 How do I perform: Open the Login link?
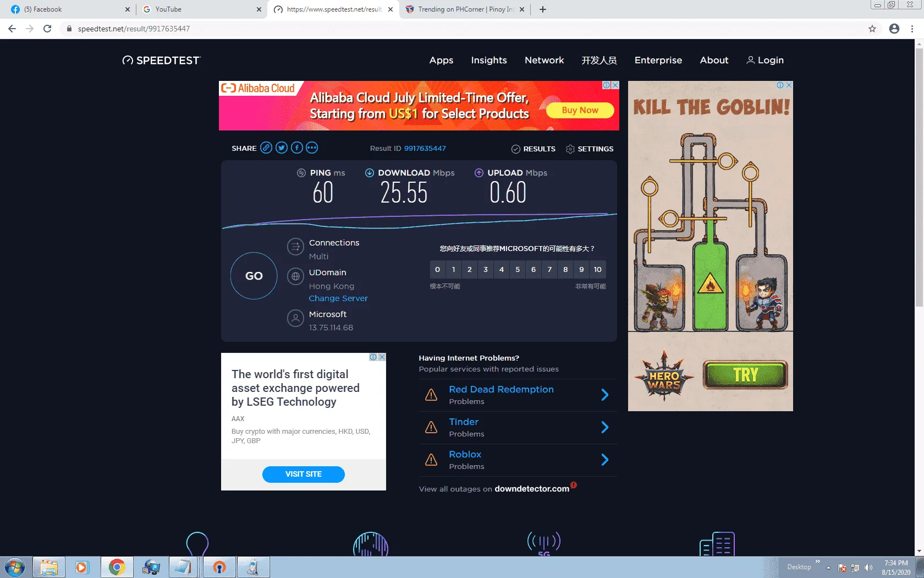[765, 61]
